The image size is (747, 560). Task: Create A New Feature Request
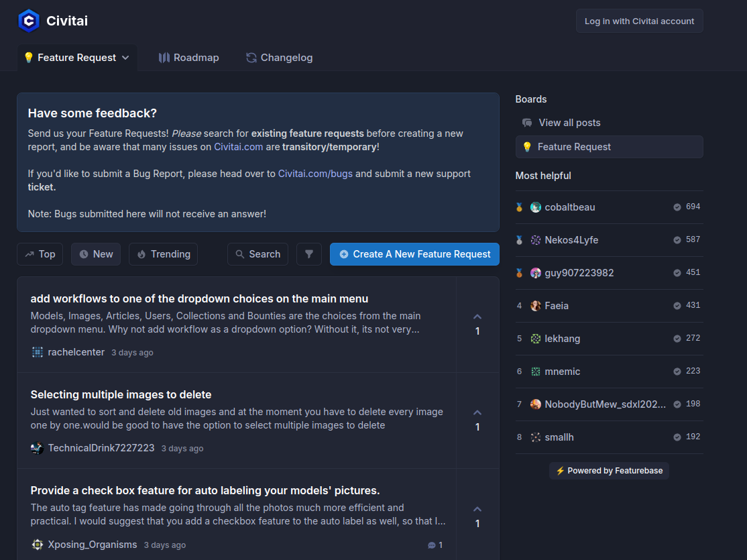click(x=414, y=254)
